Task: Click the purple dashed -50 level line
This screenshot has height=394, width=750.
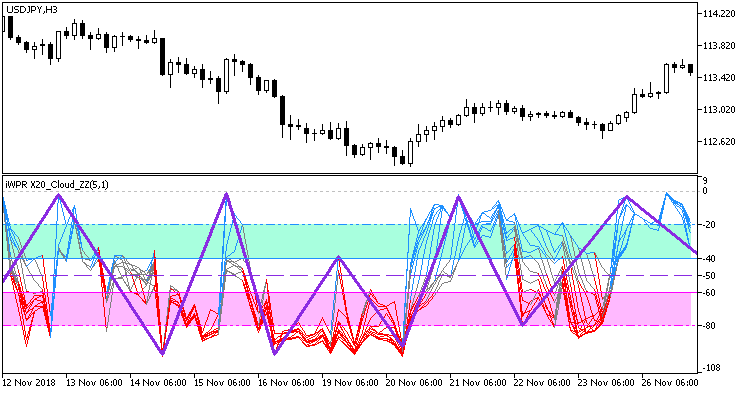Action: (x=350, y=275)
